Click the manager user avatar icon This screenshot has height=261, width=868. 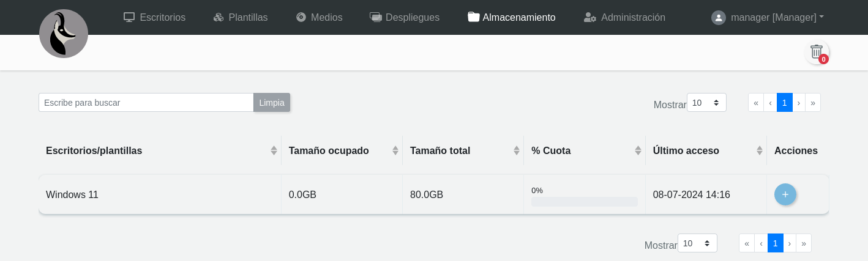pos(718,18)
